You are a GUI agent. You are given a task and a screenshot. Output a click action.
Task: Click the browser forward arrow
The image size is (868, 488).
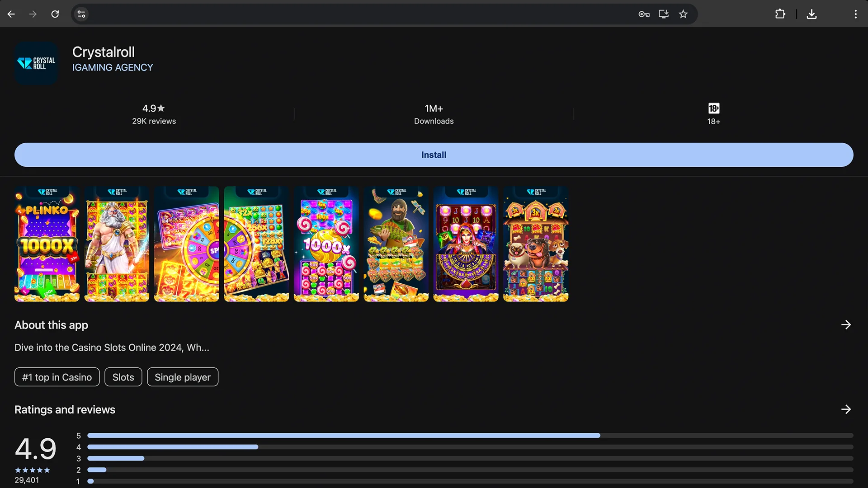[x=33, y=14]
